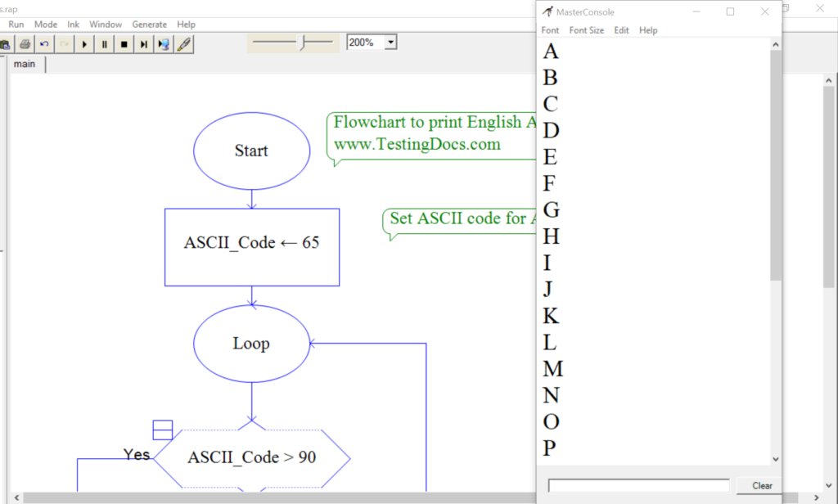Switch to the main tab

pos(25,64)
